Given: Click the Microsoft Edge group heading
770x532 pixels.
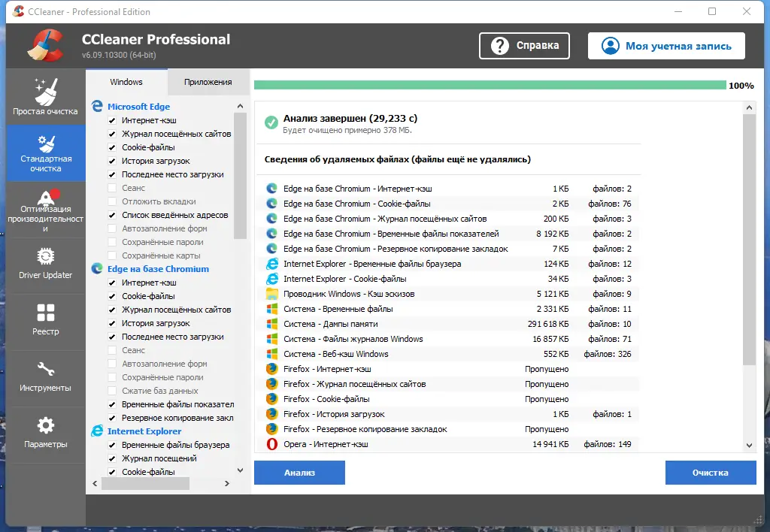Looking at the screenshot, I should point(138,107).
